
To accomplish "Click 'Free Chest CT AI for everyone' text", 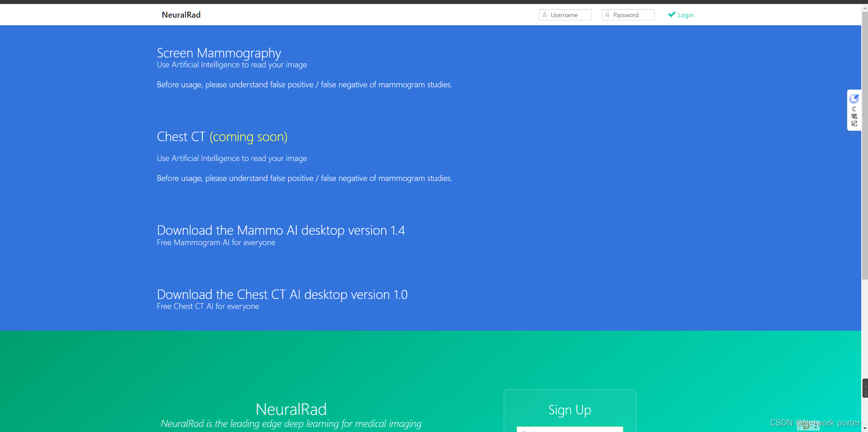I will click(x=208, y=306).
